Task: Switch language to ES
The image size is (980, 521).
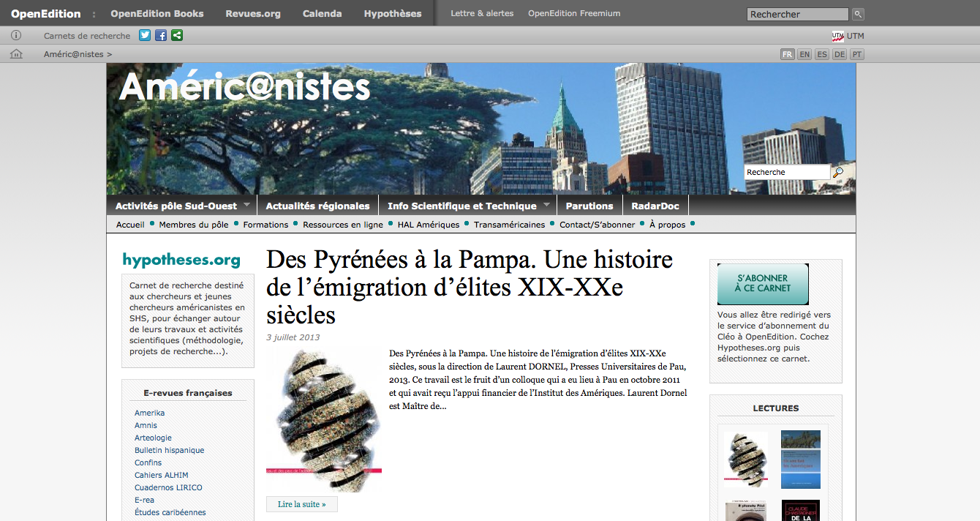Action: [822, 54]
